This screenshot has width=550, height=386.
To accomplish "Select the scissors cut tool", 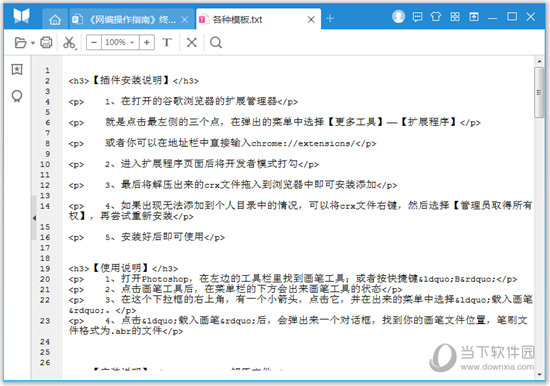I will [x=69, y=43].
